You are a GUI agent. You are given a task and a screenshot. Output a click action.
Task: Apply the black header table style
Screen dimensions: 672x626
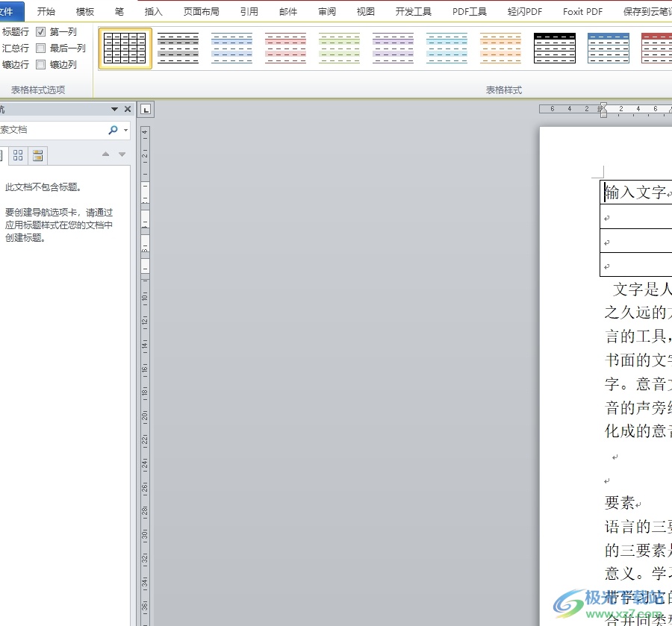[x=554, y=48]
